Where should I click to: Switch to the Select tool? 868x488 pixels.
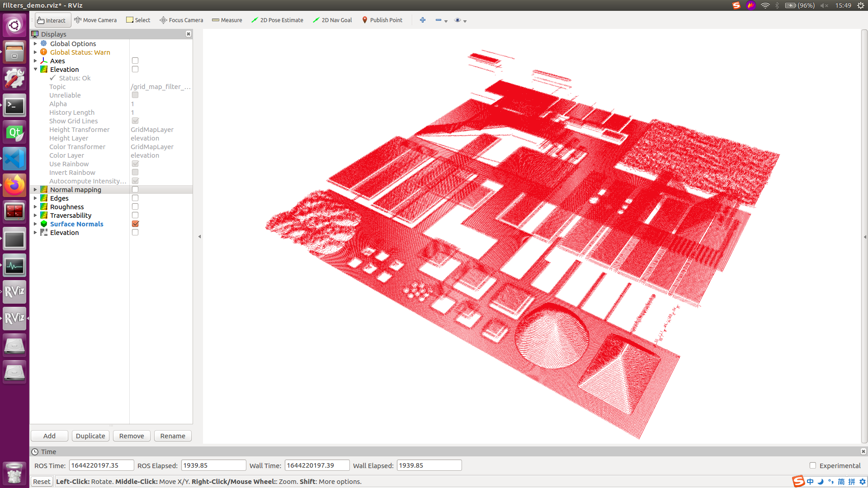[x=138, y=20]
